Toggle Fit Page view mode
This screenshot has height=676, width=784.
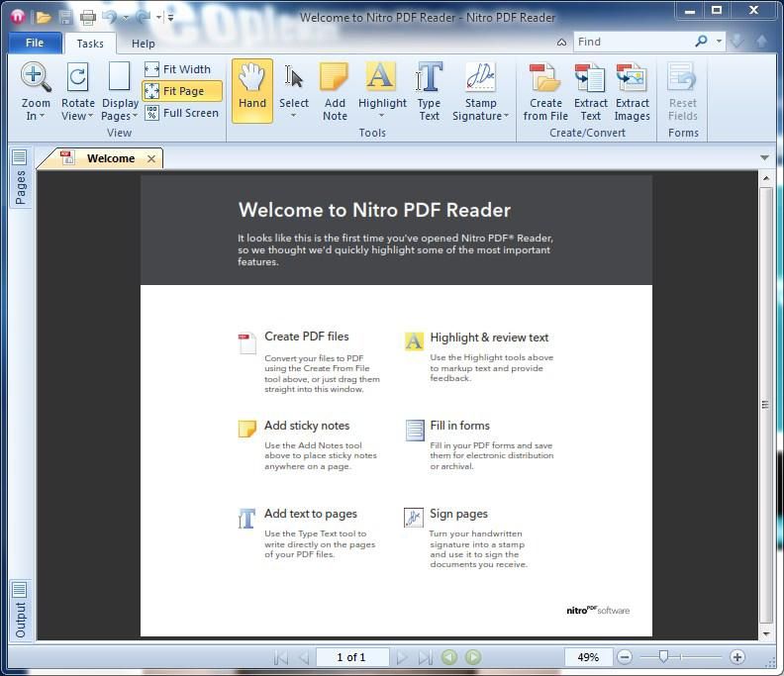[x=182, y=91]
